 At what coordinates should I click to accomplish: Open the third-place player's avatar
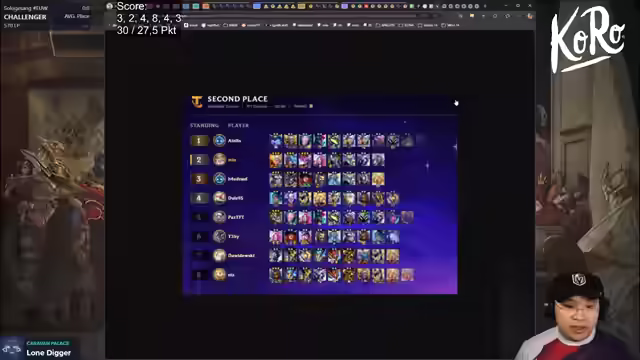click(x=219, y=179)
